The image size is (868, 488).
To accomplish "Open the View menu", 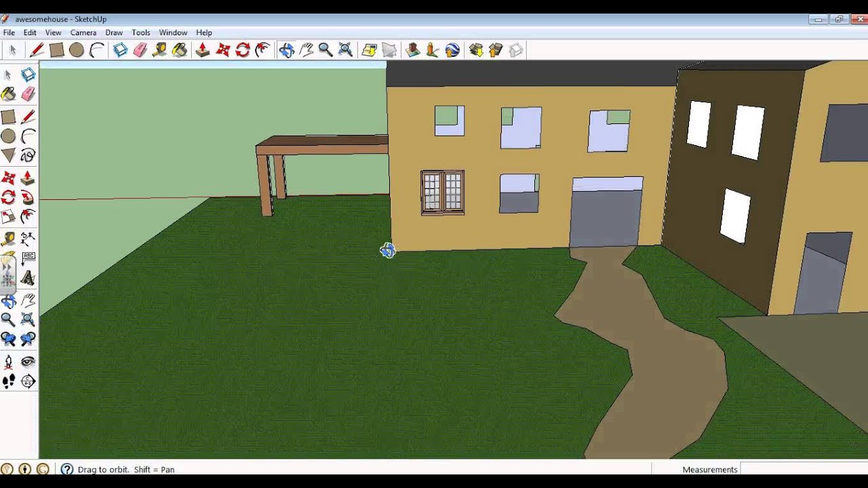I will (x=53, y=33).
